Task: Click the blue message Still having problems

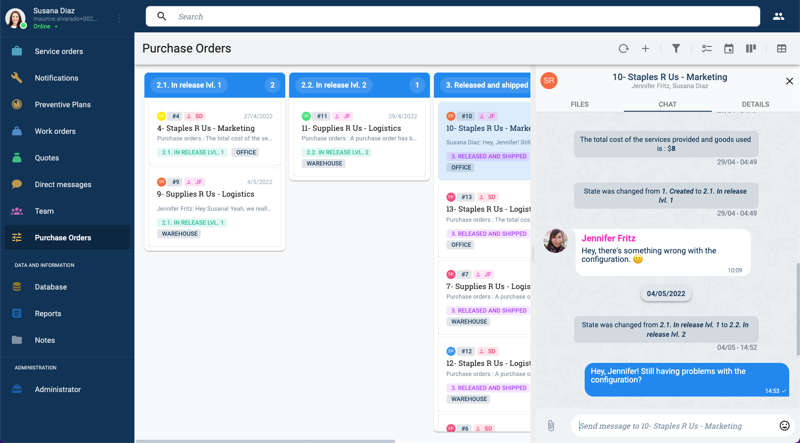Action: click(687, 380)
